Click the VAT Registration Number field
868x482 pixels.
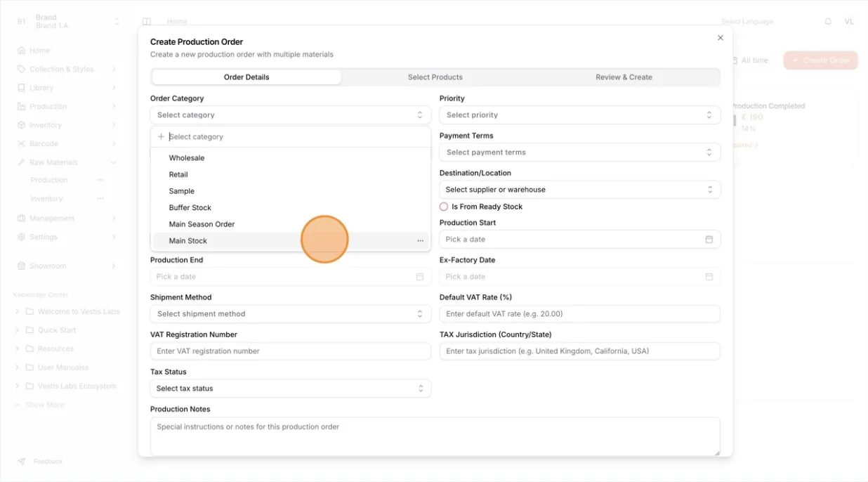point(291,351)
